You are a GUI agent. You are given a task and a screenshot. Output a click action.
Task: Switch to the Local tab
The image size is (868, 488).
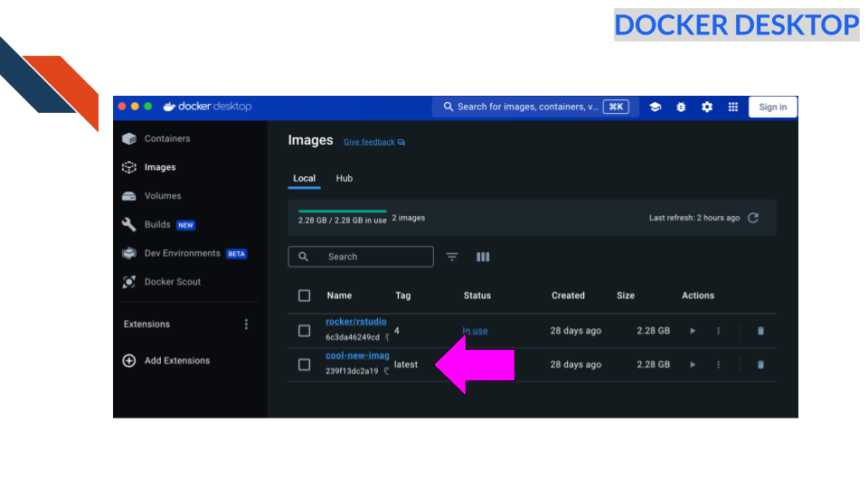click(x=304, y=178)
